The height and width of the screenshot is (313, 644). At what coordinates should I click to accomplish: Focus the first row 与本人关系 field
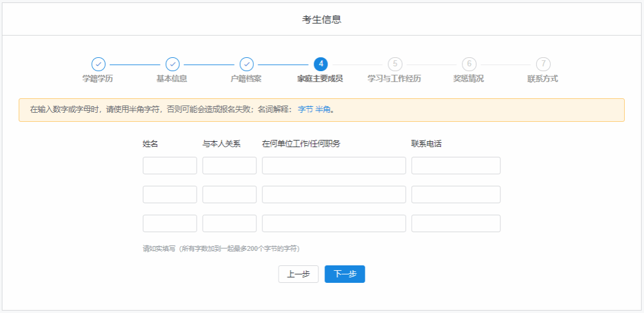(229, 166)
